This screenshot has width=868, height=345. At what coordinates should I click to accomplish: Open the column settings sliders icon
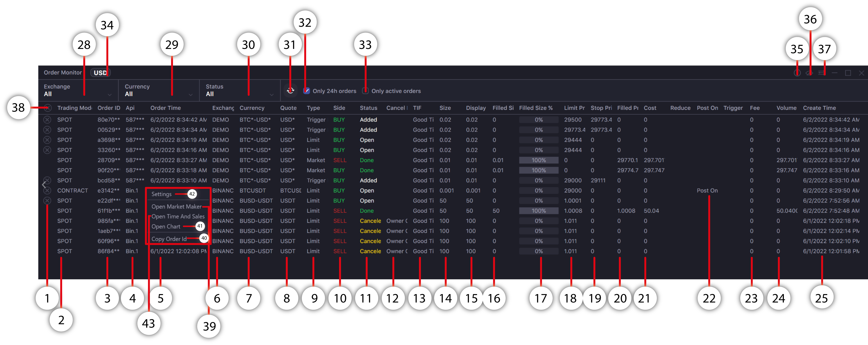click(821, 73)
